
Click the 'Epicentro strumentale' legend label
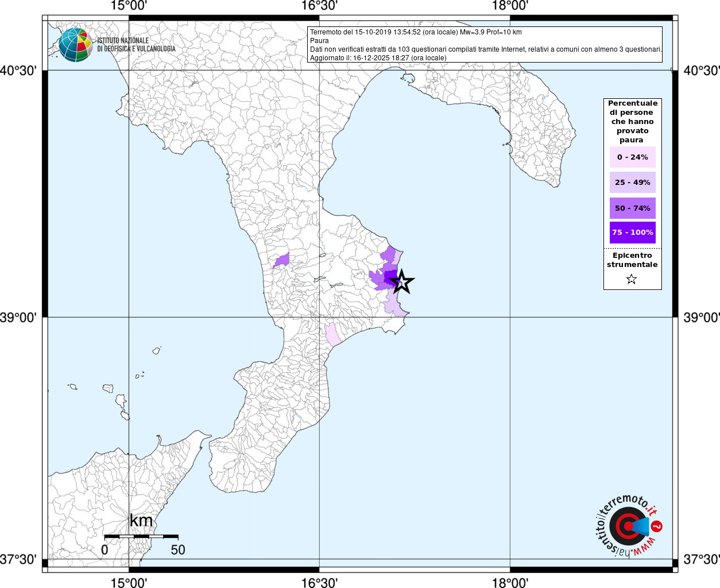(x=632, y=260)
